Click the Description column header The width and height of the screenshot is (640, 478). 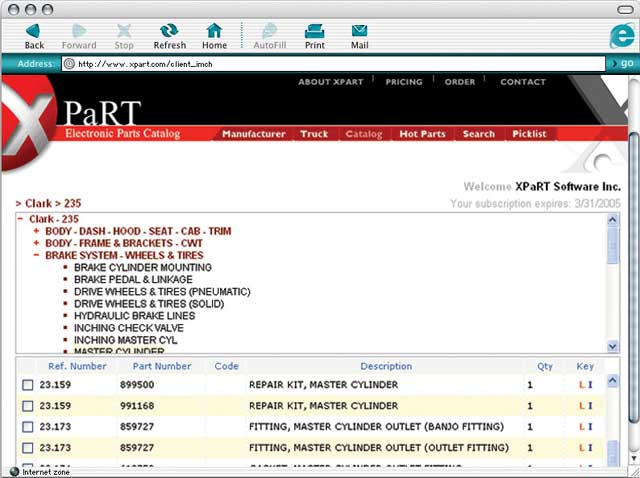(x=386, y=366)
